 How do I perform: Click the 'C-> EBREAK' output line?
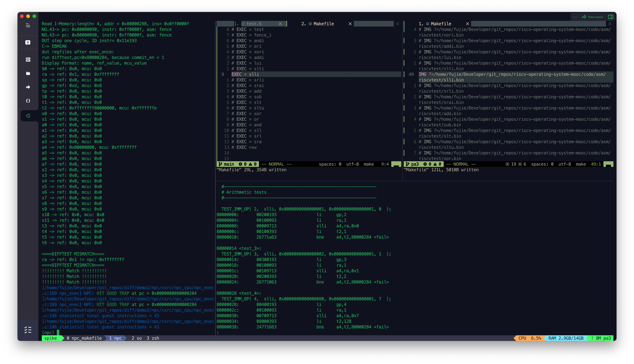click(x=54, y=46)
